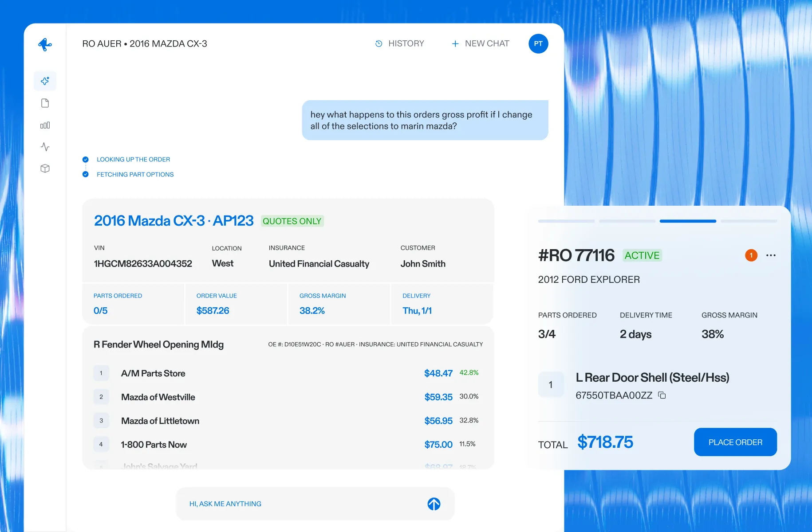Click the PLACE ORDER button
Image resolution: width=812 pixels, height=532 pixels.
pyautogui.click(x=735, y=442)
